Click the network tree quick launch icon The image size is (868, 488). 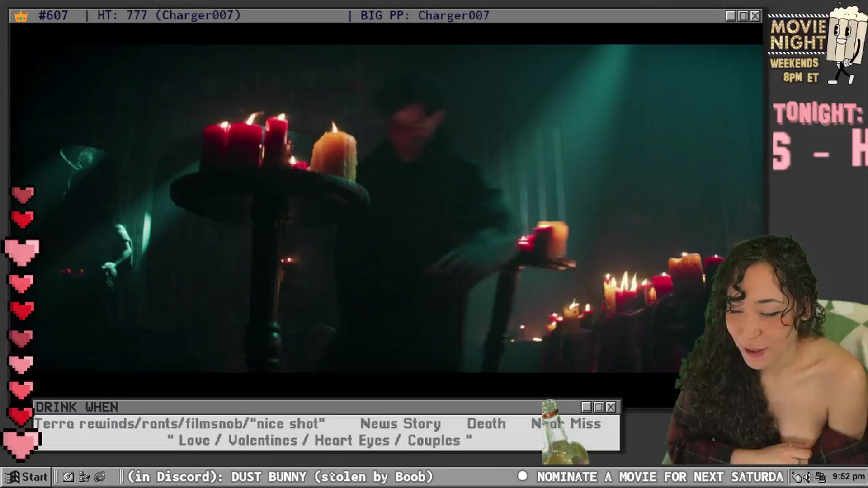coord(84,477)
